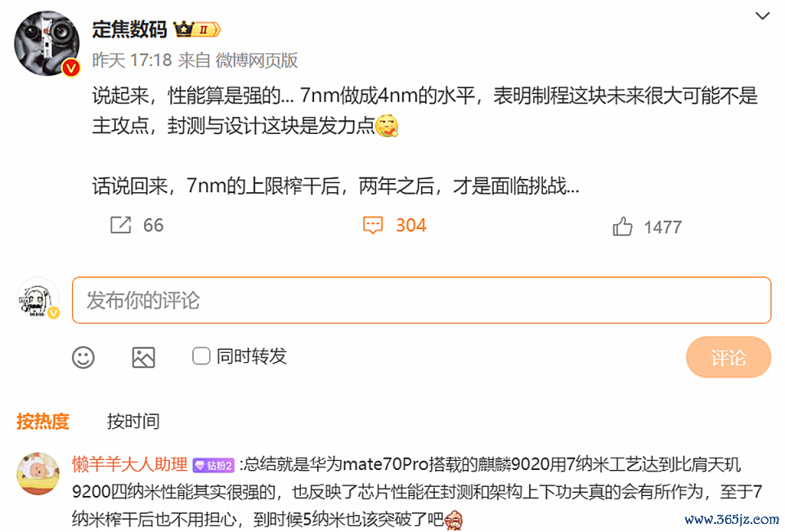Click the repost share icon
This screenshot has height=532, width=785.
click(x=121, y=226)
